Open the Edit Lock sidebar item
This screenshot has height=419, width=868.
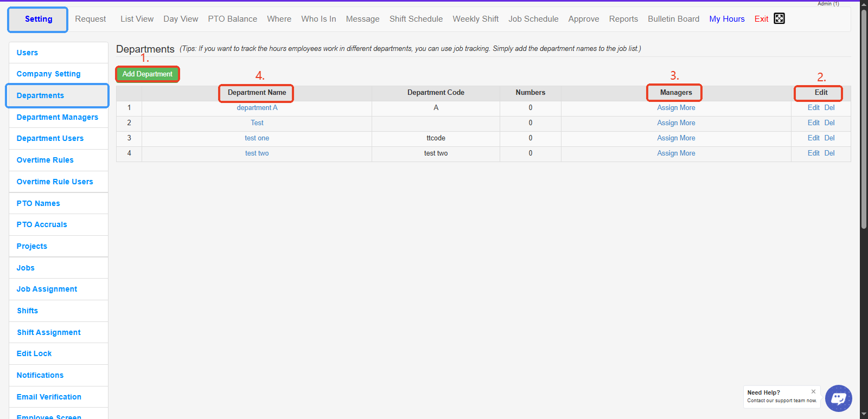click(34, 353)
